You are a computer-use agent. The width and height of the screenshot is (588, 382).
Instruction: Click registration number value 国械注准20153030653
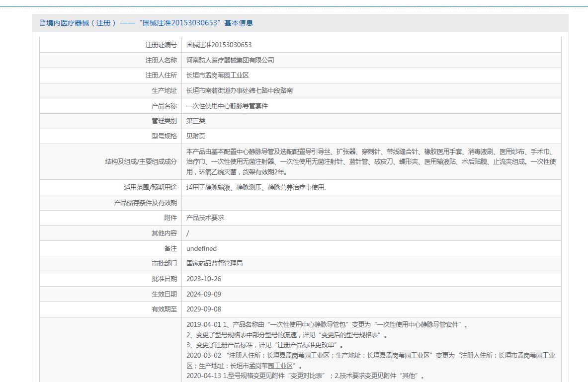219,45
